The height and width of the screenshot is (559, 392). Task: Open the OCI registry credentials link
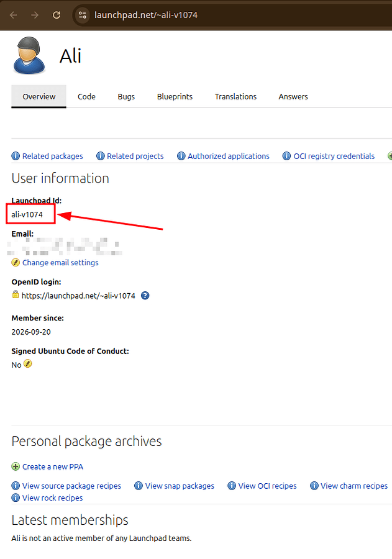point(334,156)
